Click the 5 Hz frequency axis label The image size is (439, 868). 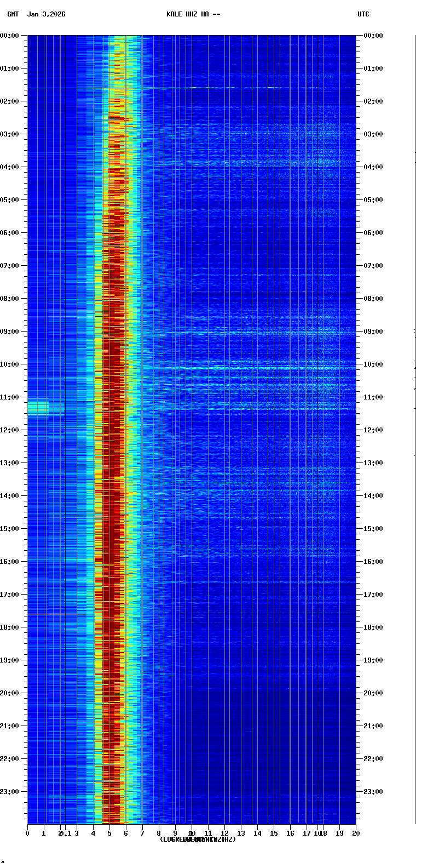click(109, 833)
